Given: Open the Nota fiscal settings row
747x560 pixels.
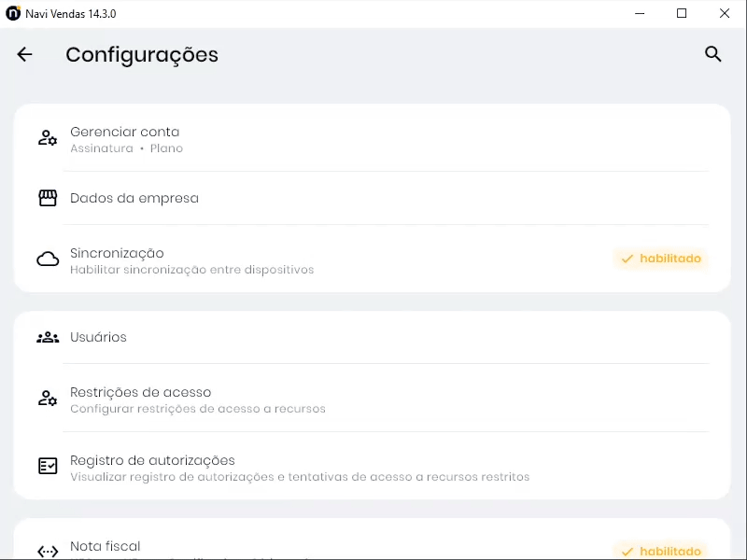Looking at the screenshot, I should [x=106, y=546].
